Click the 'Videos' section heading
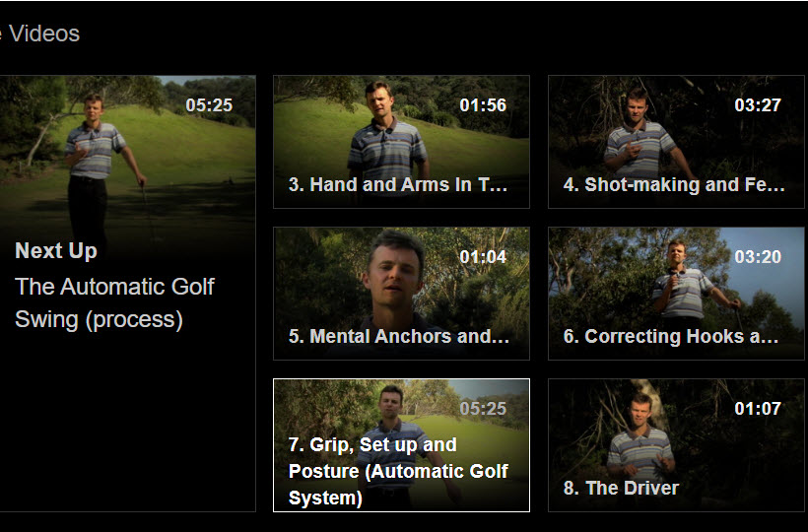The height and width of the screenshot is (532, 808). click(x=44, y=33)
